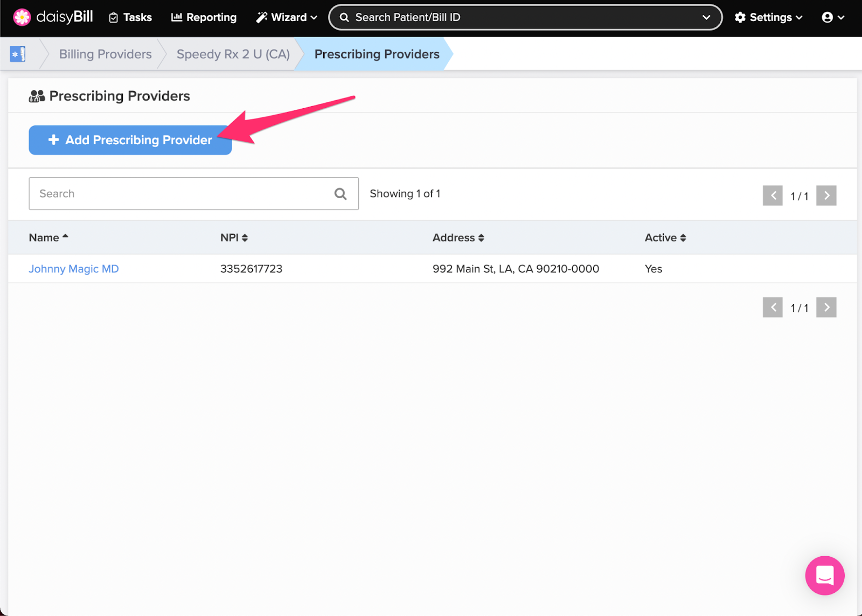Open the daisyBill home logo
Image resolution: width=862 pixels, height=616 pixels.
click(x=53, y=17)
